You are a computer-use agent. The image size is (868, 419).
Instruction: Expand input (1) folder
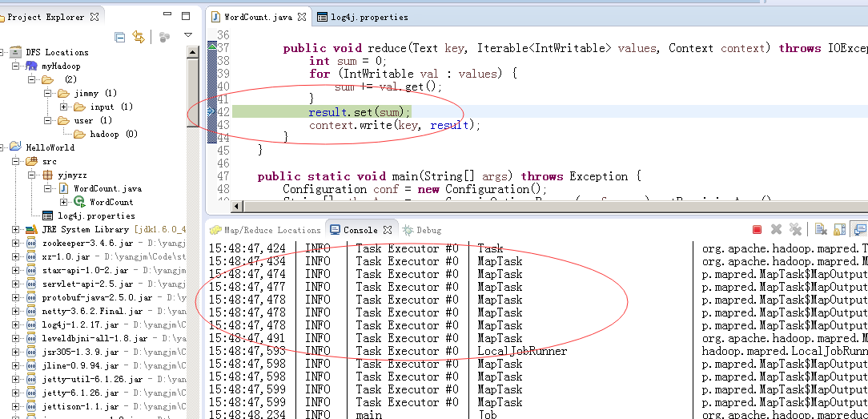point(64,107)
